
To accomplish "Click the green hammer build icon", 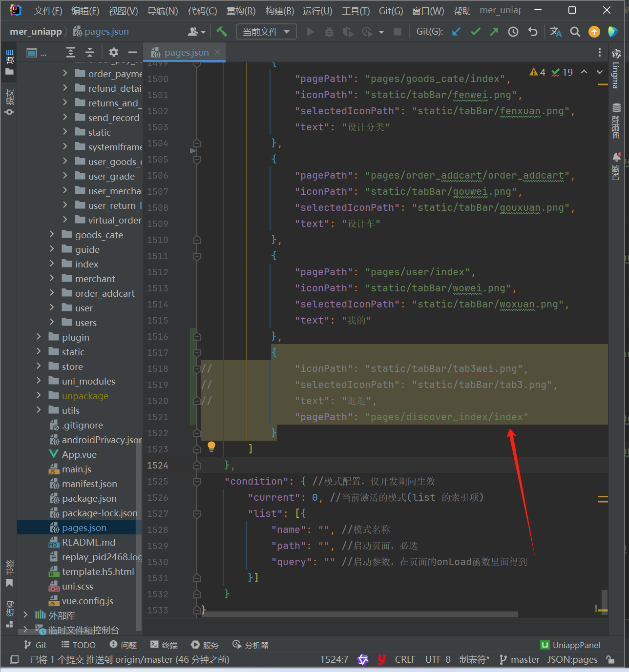I will click(x=222, y=32).
